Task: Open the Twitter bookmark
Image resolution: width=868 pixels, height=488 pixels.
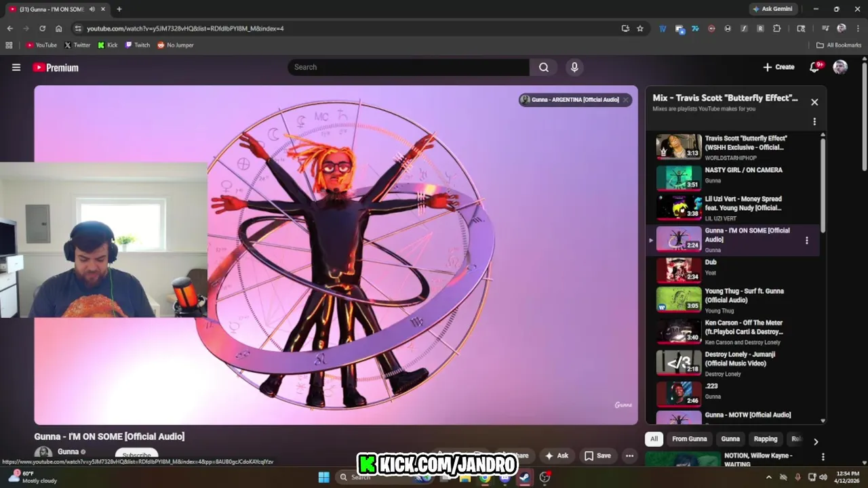Action: 77,45
